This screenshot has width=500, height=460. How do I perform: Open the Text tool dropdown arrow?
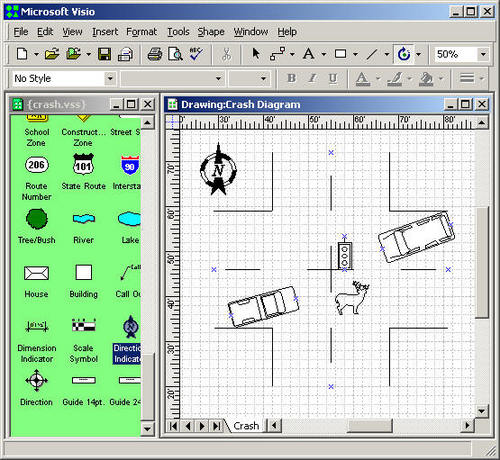click(x=324, y=54)
